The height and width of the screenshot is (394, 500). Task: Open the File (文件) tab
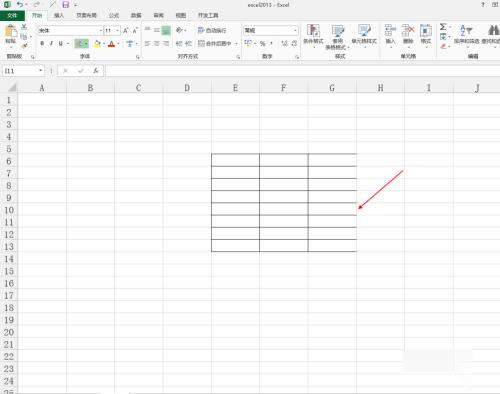[x=12, y=15]
